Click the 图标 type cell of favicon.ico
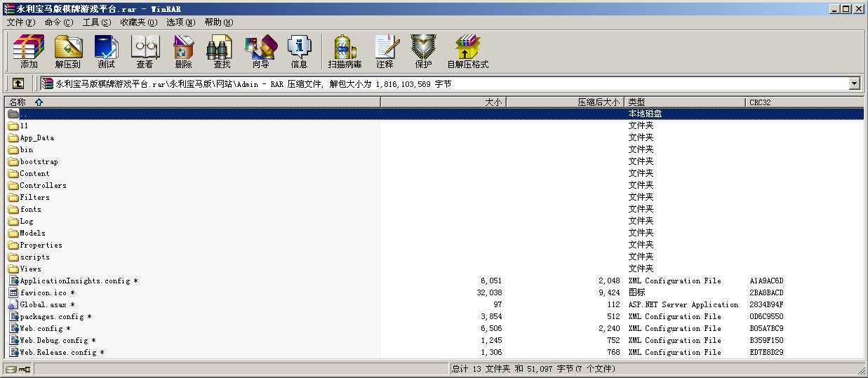This screenshot has width=868, height=378. (636, 292)
